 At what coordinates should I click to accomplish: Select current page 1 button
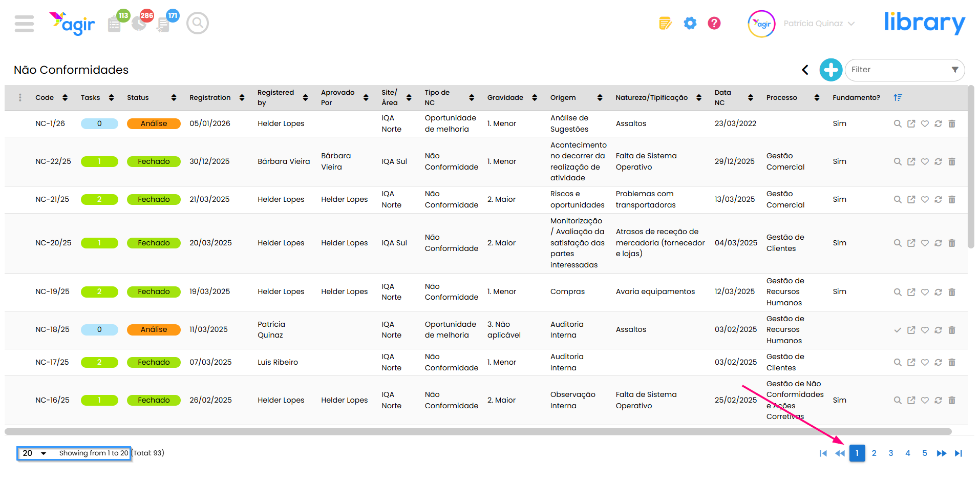click(857, 453)
